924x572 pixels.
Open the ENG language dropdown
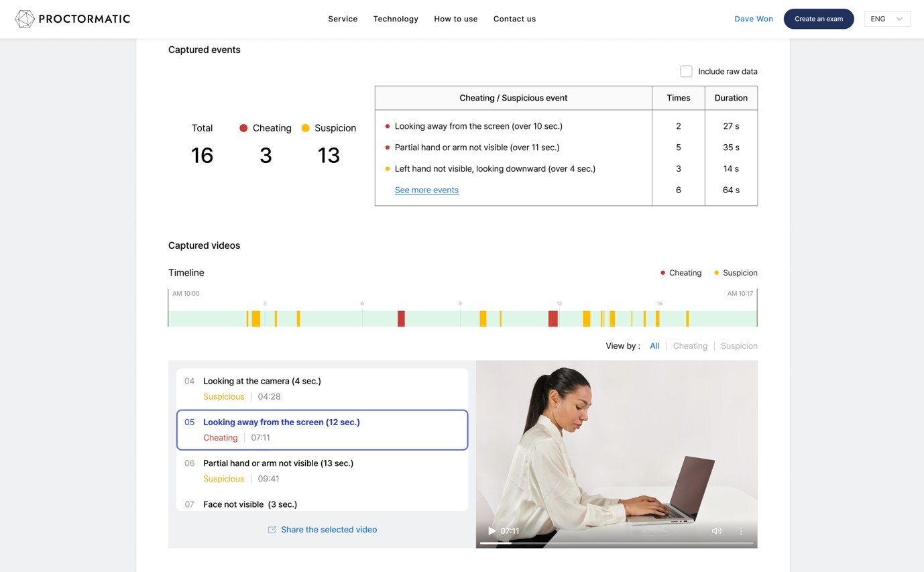(886, 19)
